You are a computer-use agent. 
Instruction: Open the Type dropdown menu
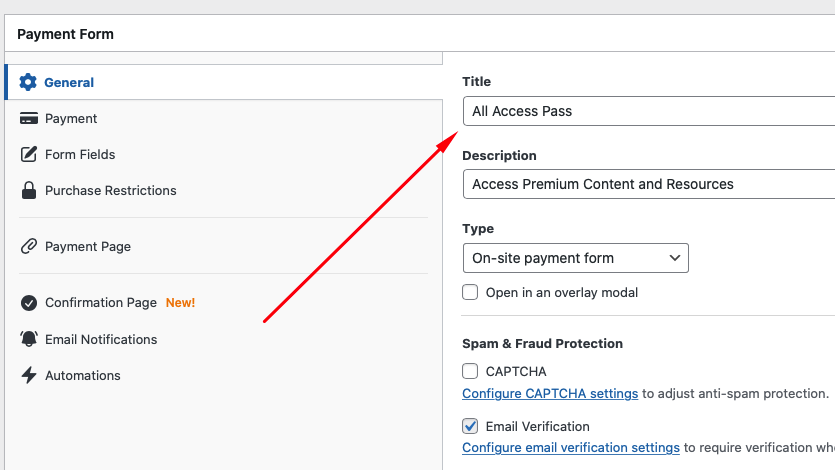click(575, 258)
